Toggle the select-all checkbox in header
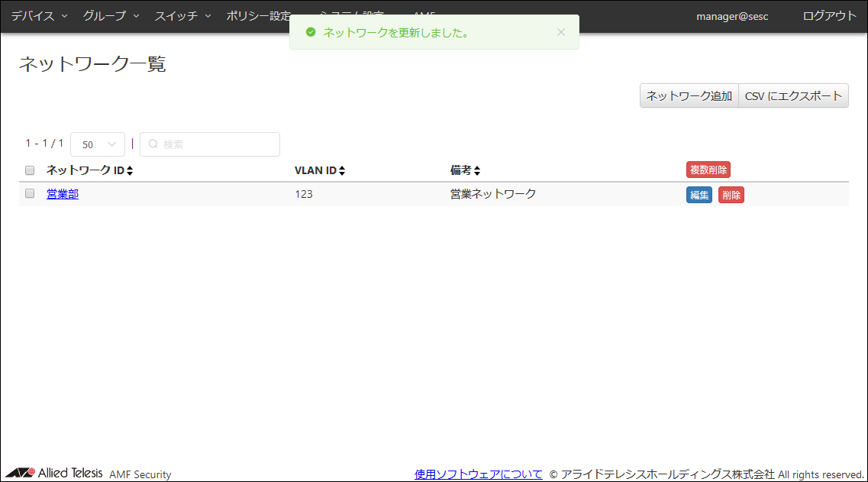This screenshot has height=482, width=868. (30, 170)
